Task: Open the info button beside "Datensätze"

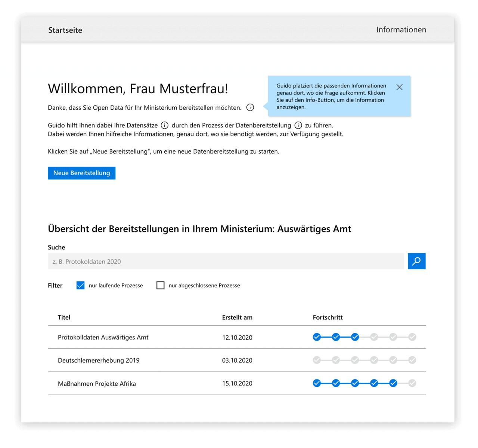Action: tap(165, 125)
